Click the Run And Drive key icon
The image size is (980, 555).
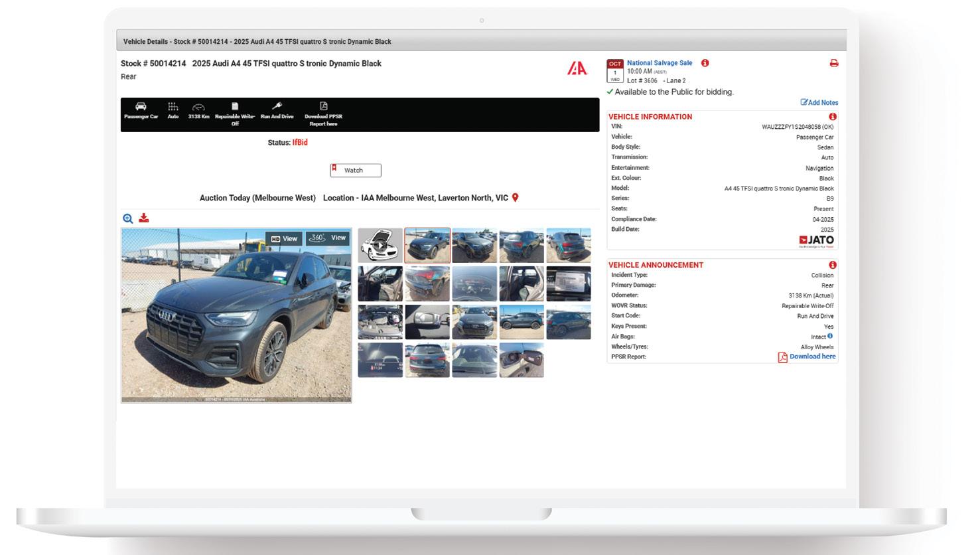tap(277, 106)
